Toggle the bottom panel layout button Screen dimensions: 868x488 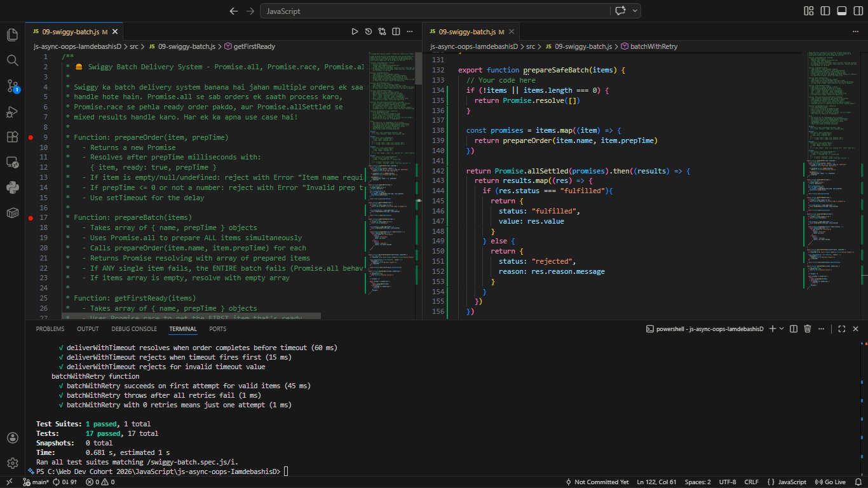[x=841, y=11]
